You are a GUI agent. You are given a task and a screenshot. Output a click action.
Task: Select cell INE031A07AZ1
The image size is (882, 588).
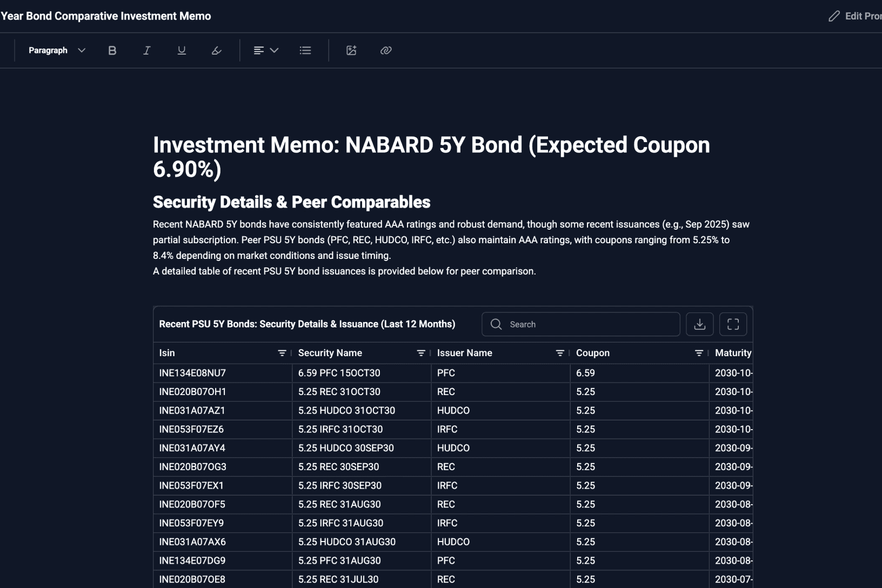(223, 411)
